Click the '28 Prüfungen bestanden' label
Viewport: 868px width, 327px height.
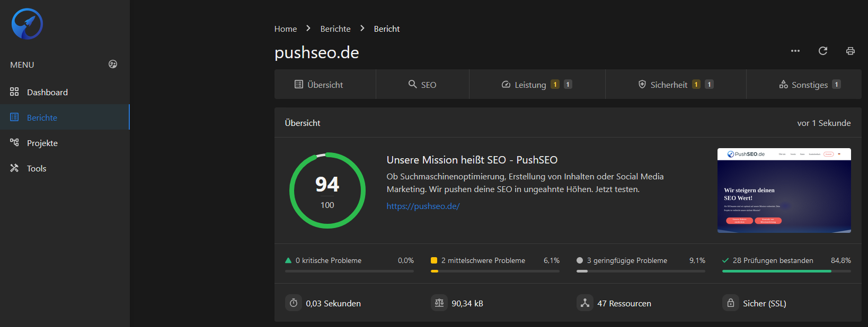pos(773,260)
